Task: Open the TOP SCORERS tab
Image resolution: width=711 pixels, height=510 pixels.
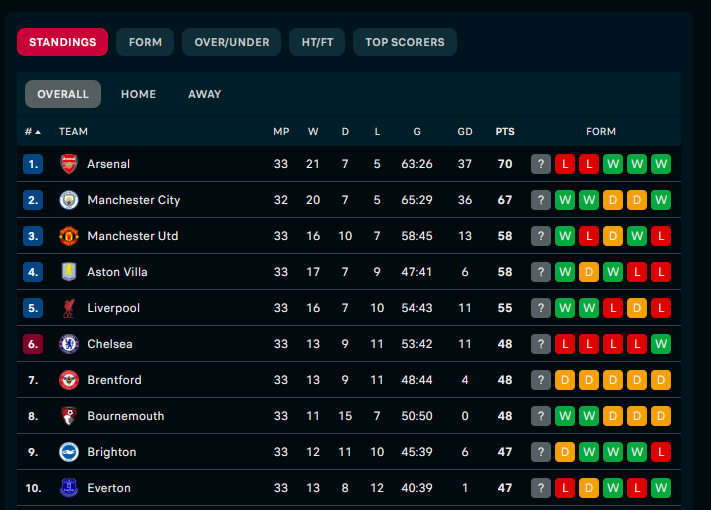Action: click(x=405, y=42)
